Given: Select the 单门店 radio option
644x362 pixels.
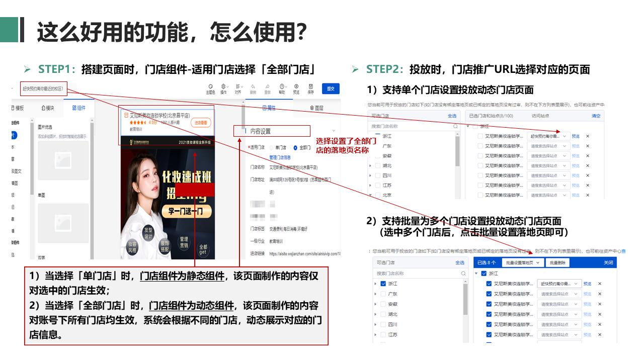Looking at the screenshot, I should 272,148.
